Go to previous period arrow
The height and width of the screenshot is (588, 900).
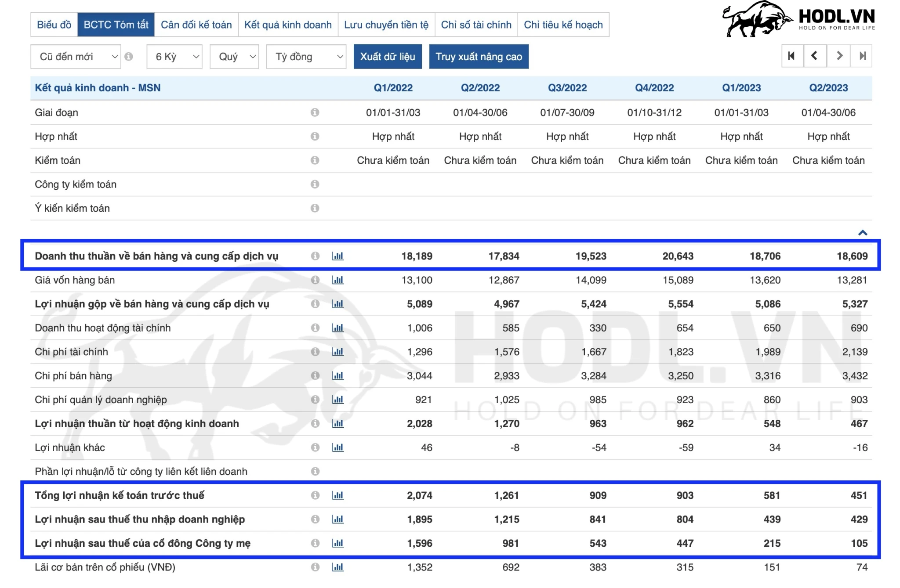click(814, 56)
